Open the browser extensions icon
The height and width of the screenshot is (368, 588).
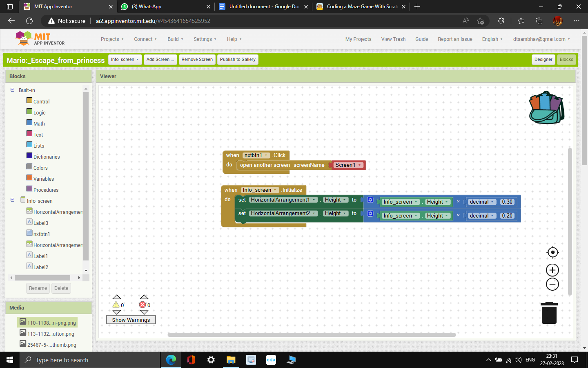(501, 21)
